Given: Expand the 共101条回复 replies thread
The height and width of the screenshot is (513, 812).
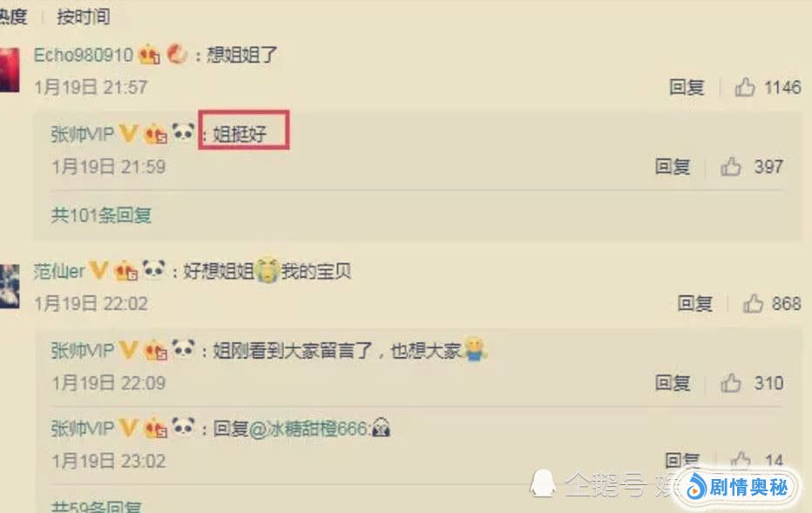Looking at the screenshot, I should (x=101, y=215).
